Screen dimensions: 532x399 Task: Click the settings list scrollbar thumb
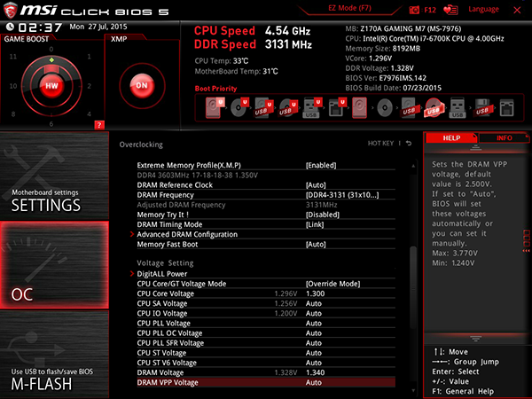(x=413, y=287)
